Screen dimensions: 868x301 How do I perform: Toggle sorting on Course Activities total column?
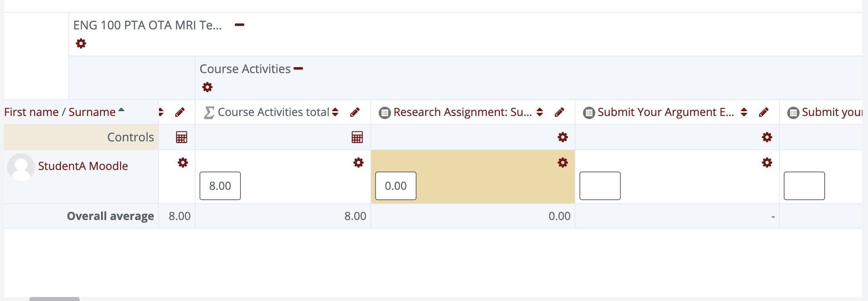335,112
